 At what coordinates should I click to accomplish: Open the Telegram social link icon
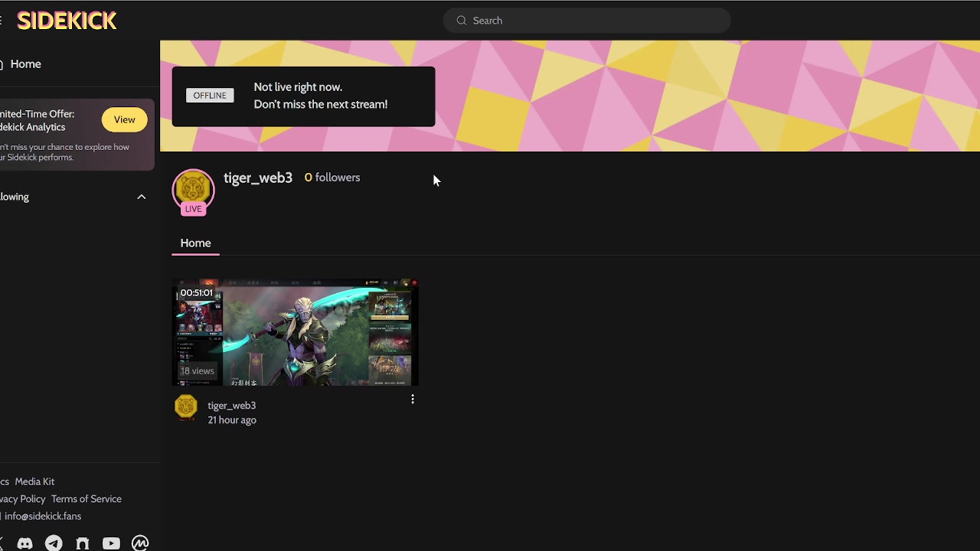tap(54, 543)
